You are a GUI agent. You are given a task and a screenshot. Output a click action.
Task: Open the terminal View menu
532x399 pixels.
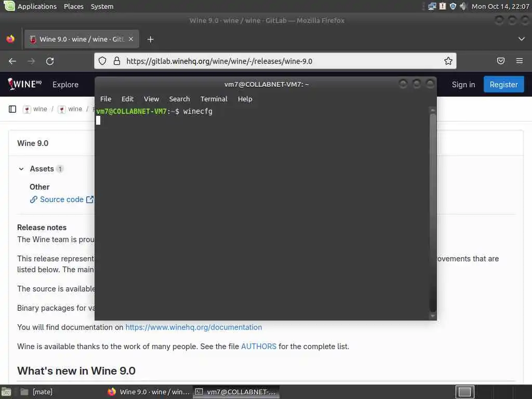click(151, 99)
